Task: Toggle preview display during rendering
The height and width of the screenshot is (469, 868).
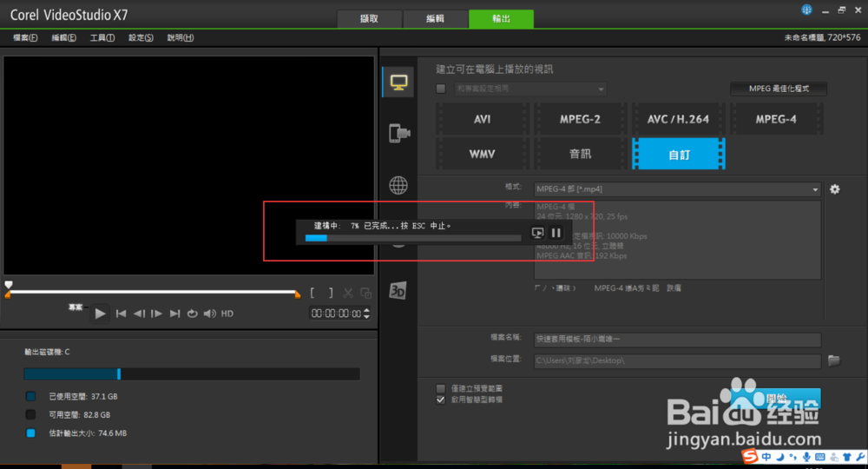Action: tap(537, 233)
